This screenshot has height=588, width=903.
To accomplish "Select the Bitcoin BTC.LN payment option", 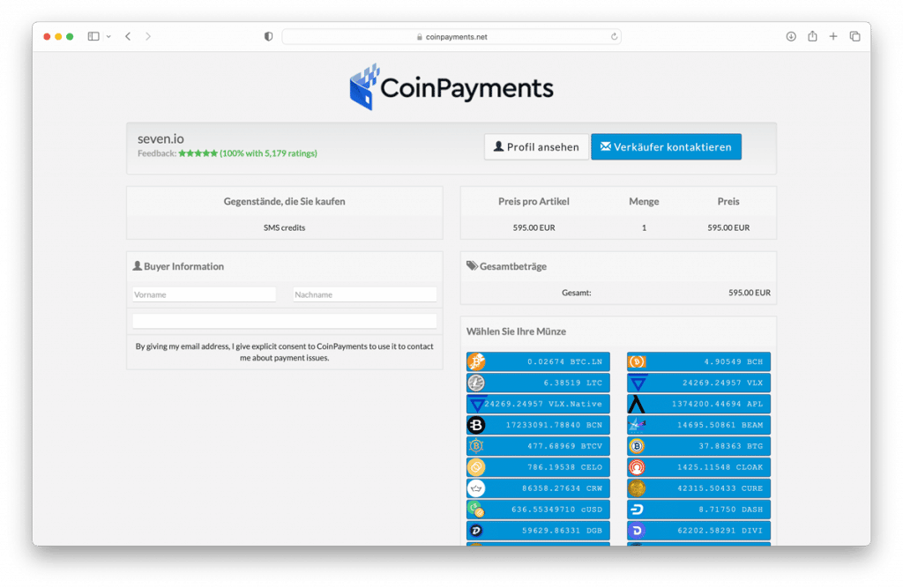I will tap(477, 361).
